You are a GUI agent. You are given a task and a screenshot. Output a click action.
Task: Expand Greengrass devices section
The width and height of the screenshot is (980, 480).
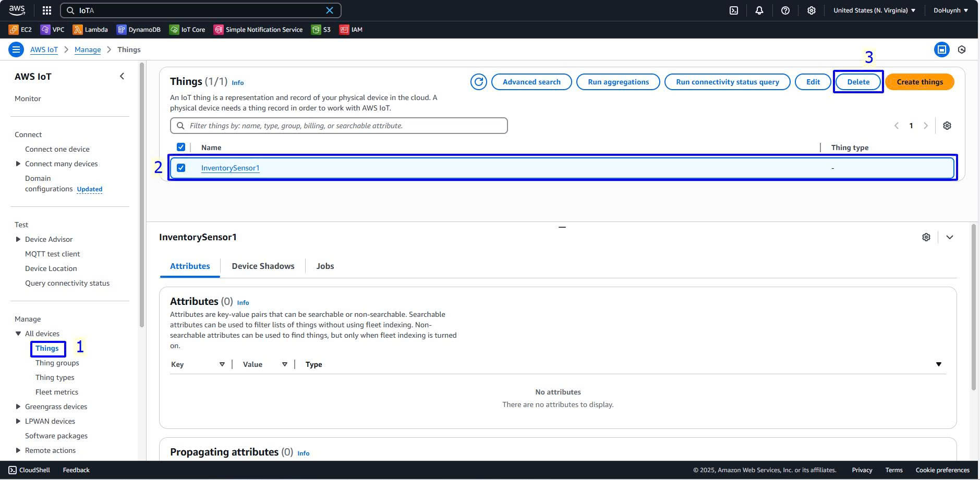coord(18,407)
